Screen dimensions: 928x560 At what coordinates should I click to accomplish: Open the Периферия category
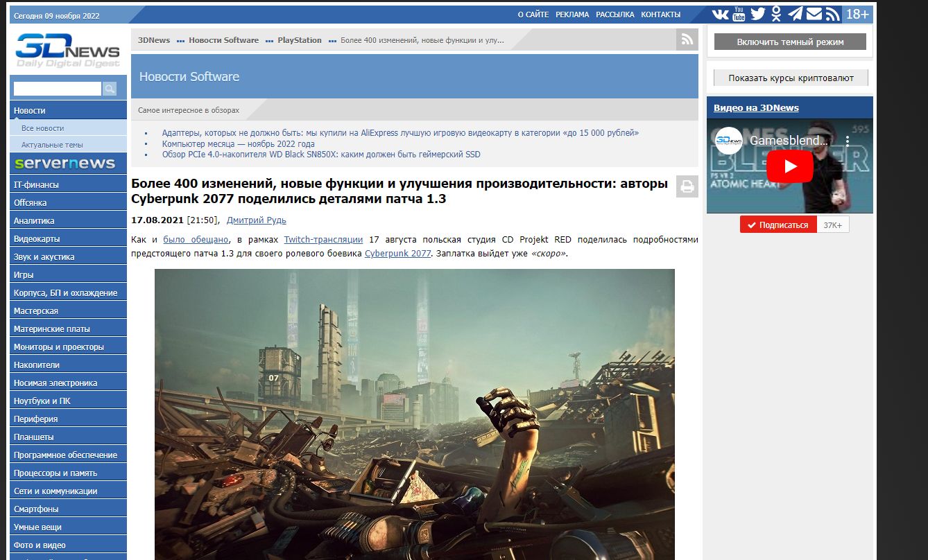tap(68, 419)
